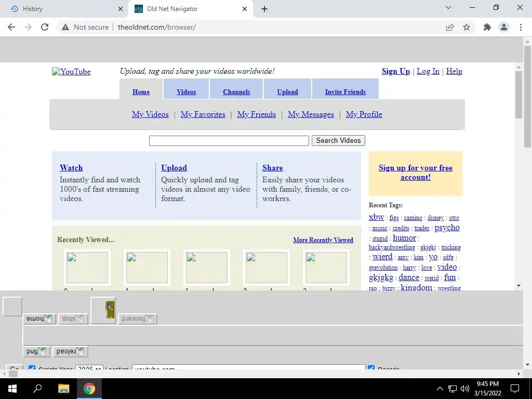Open Windows taskbar search
This screenshot has height=399, width=532.
coord(37,389)
